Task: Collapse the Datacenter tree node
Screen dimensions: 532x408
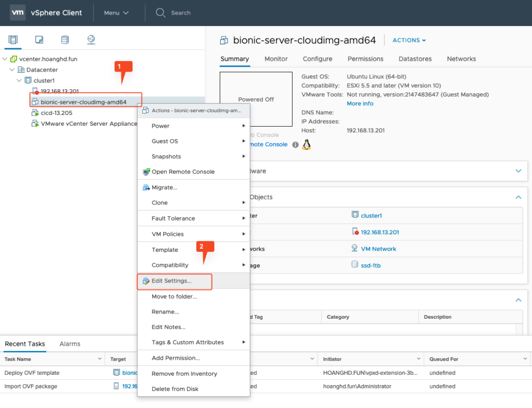Action: [12, 70]
